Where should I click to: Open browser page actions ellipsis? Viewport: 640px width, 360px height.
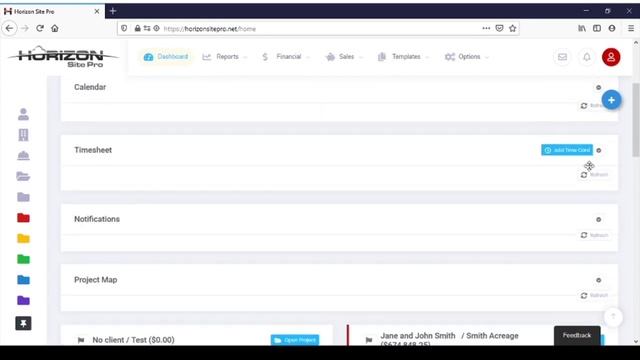[x=486, y=28]
